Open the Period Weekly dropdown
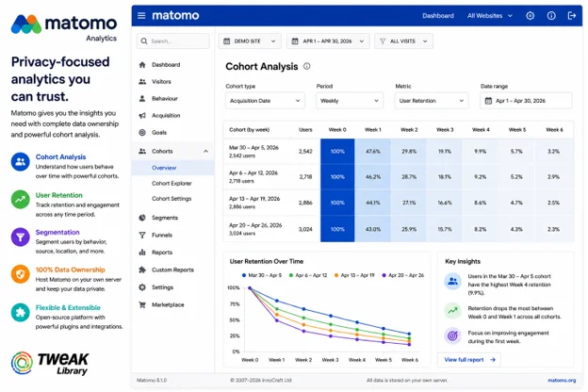The height and width of the screenshot is (392, 588). click(350, 101)
